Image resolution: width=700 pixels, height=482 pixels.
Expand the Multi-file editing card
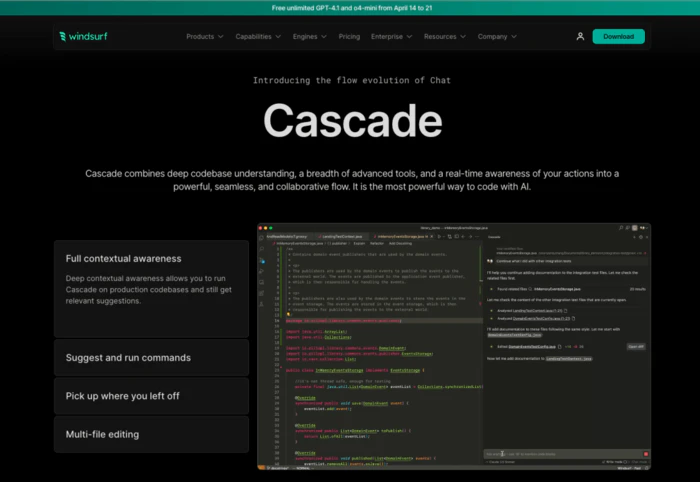[x=151, y=434]
